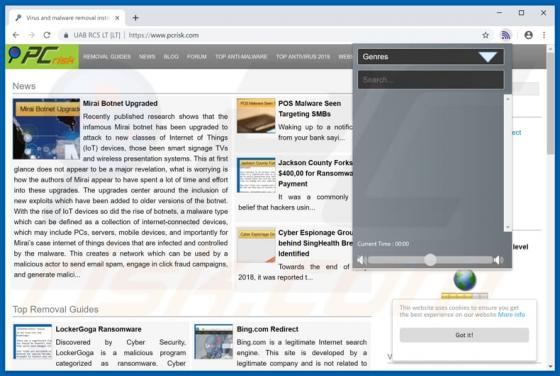
Task: Open Mirai Botnet Upgraded article title
Action: (120, 103)
